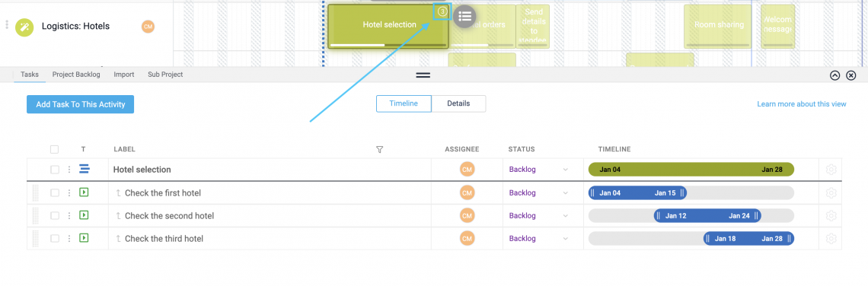
Task: Click assignee avatar for Check the first hotel
Action: pyautogui.click(x=468, y=193)
